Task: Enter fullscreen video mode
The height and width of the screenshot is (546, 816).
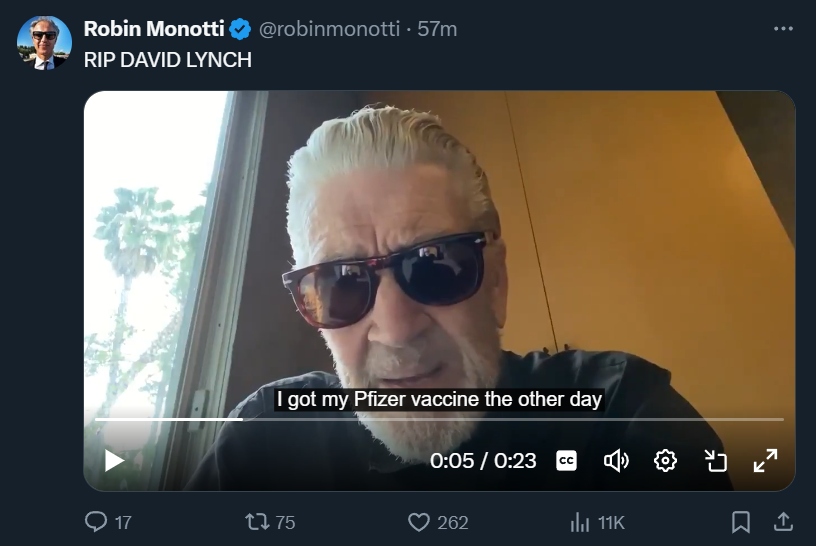Action: click(766, 461)
